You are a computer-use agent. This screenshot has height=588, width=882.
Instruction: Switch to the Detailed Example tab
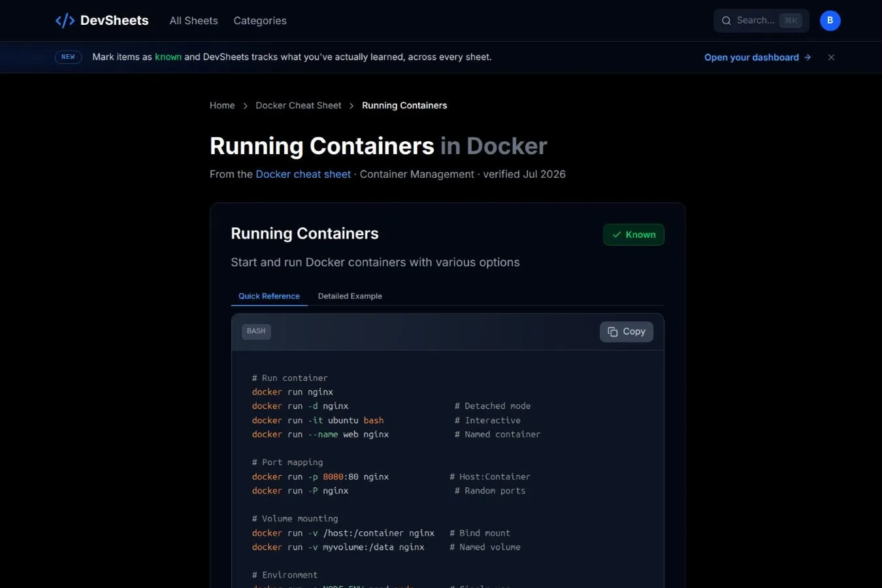pos(350,296)
